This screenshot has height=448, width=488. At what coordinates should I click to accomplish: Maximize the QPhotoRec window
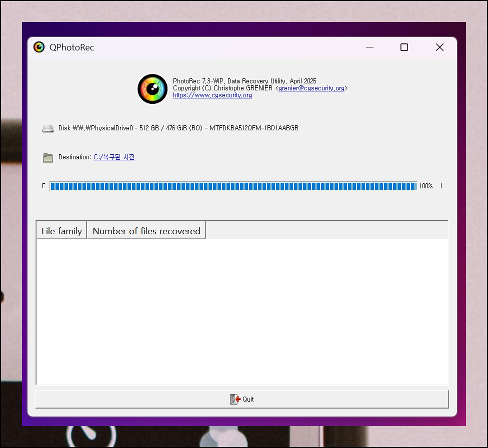(x=404, y=47)
